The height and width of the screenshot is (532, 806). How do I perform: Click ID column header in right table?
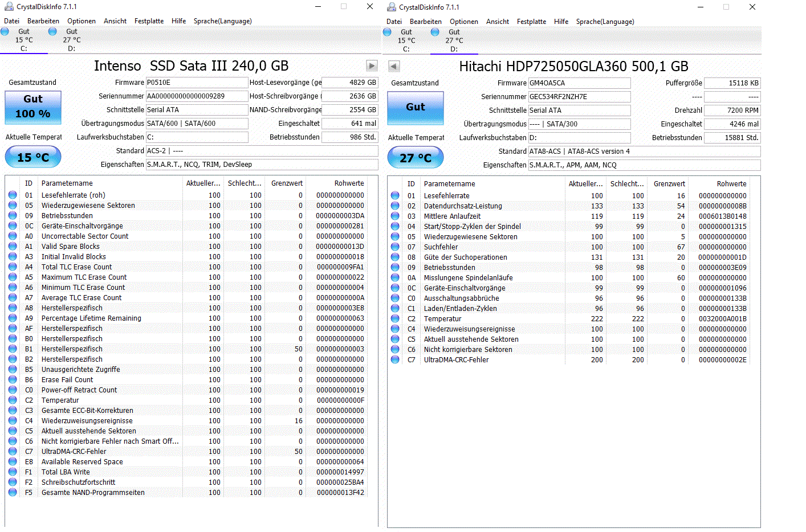411,184
